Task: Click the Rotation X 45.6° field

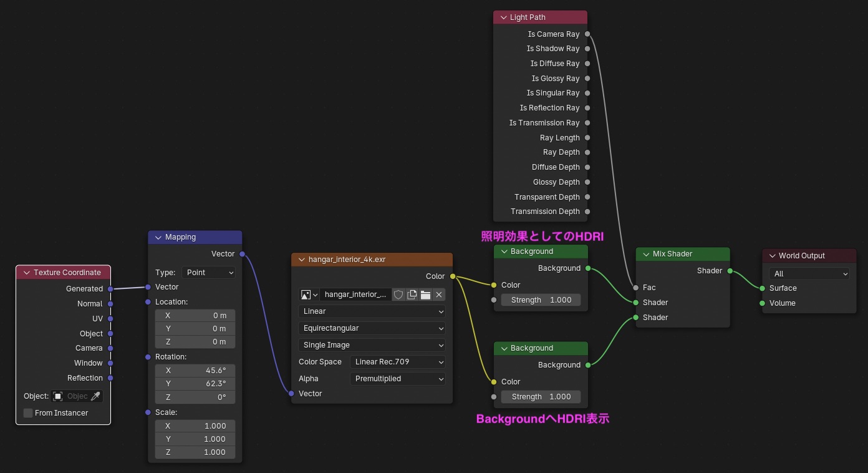Action: [x=195, y=371]
